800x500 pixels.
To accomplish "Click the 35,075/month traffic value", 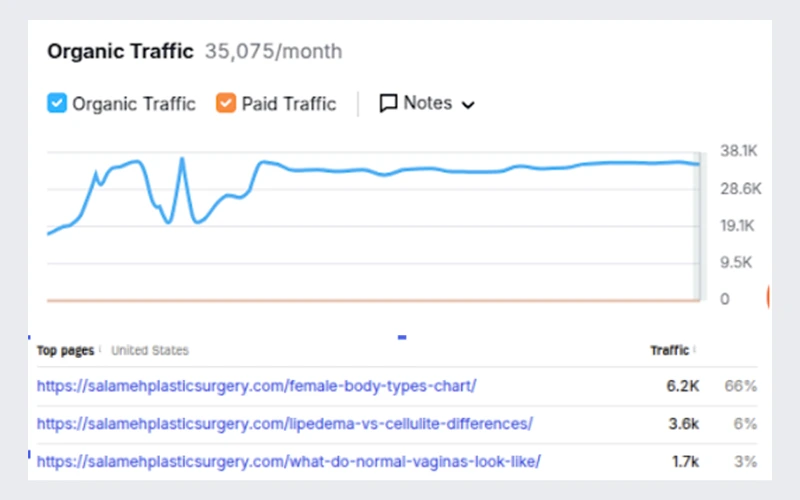I will click(273, 52).
